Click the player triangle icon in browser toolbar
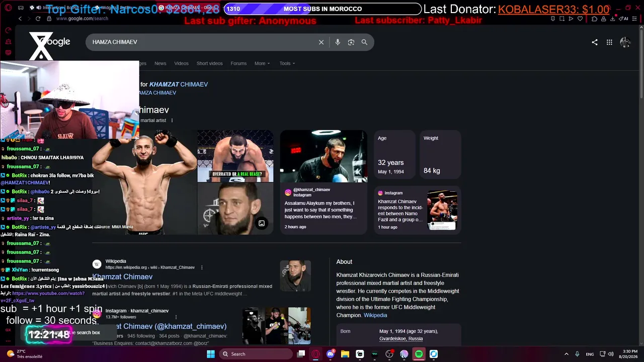 pyautogui.click(x=571, y=19)
